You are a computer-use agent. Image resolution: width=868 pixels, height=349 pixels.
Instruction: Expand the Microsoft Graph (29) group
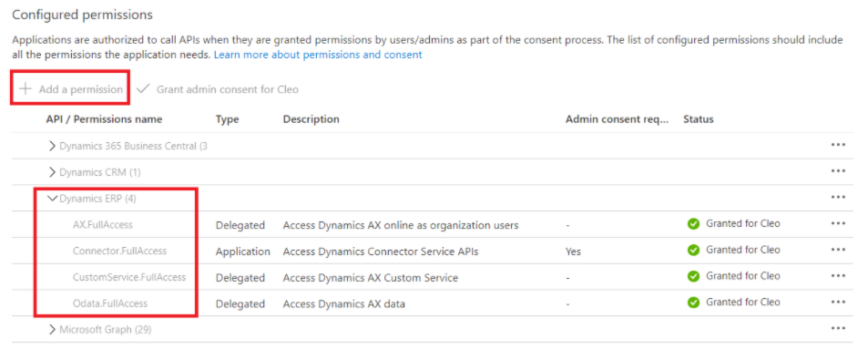tap(53, 330)
